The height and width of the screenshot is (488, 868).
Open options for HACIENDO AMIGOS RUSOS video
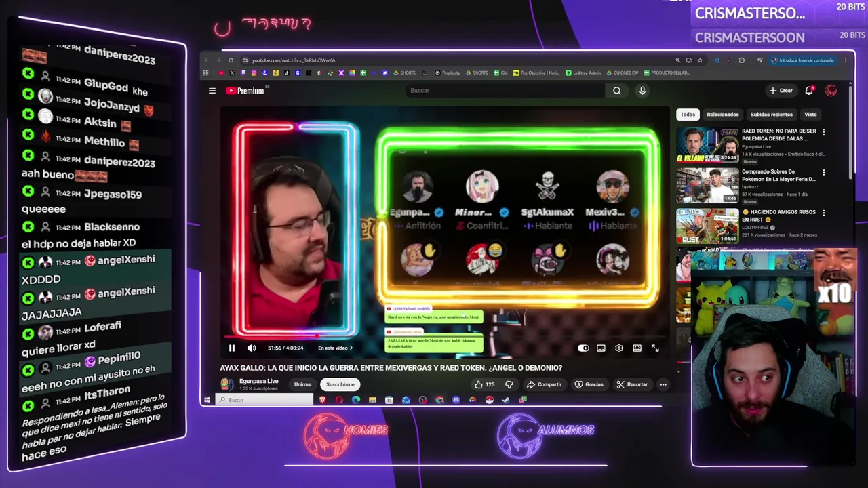[823, 213]
